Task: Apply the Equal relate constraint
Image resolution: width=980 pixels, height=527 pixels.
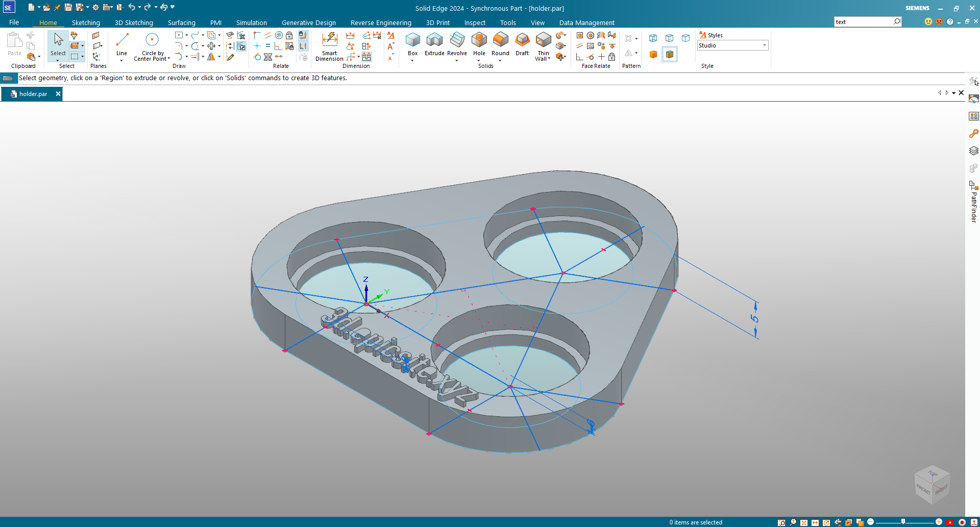Action: coord(268,46)
